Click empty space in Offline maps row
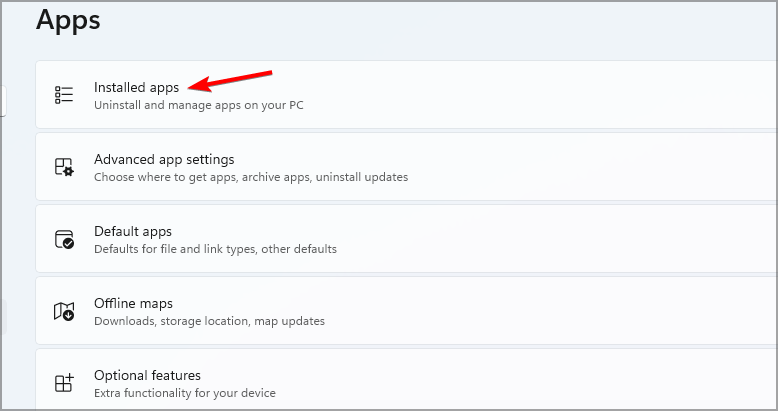The height and width of the screenshot is (411, 778). [x=560, y=311]
